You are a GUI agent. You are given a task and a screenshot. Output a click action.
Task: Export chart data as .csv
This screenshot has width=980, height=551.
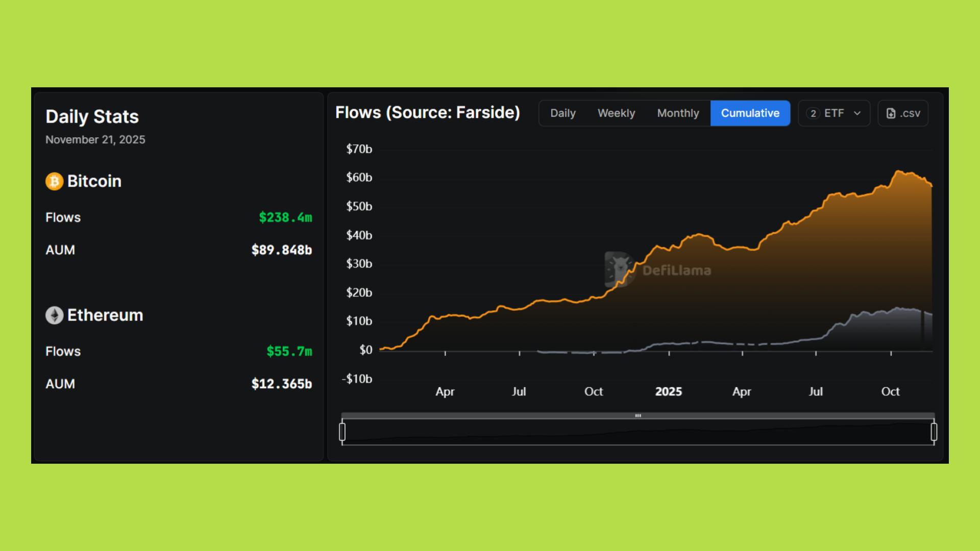click(x=902, y=113)
